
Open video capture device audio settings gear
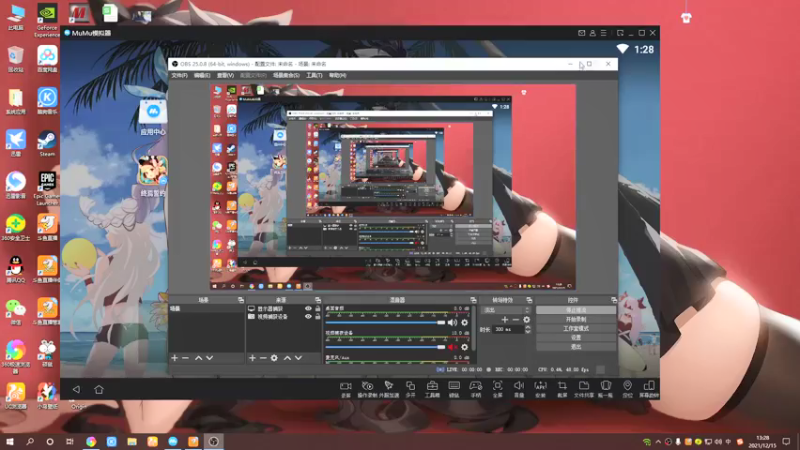coord(464,347)
